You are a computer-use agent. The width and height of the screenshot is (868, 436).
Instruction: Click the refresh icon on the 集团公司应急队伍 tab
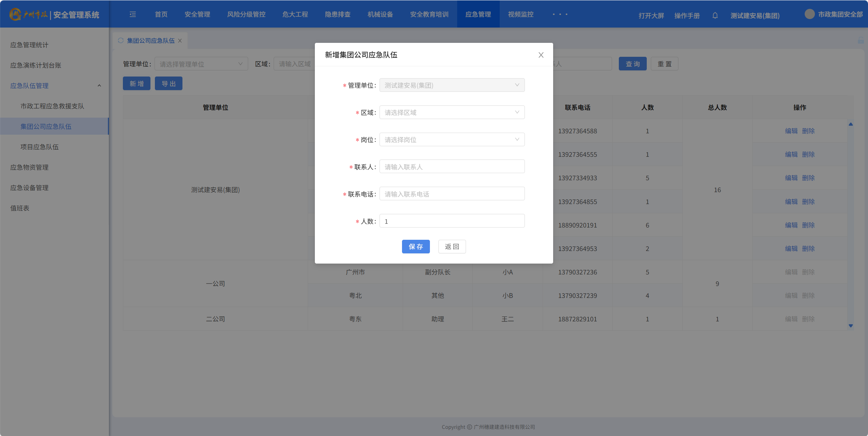pyautogui.click(x=120, y=40)
